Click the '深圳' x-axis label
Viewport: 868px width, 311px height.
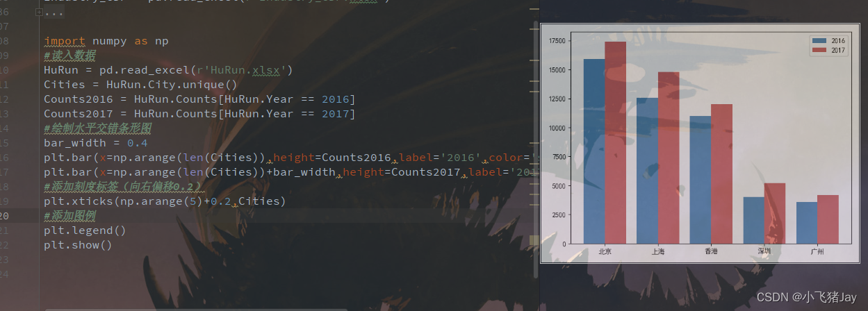coord(764,251)
